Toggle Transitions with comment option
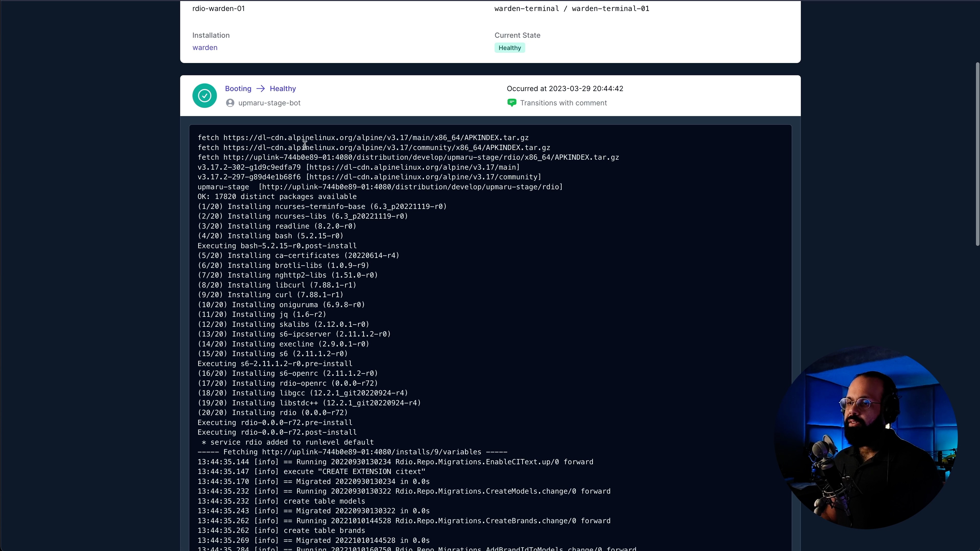The height and width of the screenshot is (551, 980). point(563,103)
